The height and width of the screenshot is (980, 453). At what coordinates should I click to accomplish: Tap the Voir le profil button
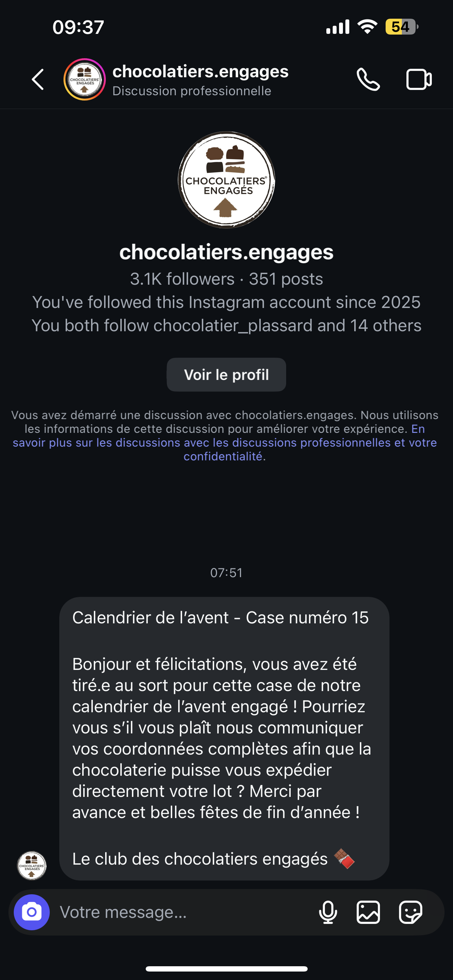[226, 375]
